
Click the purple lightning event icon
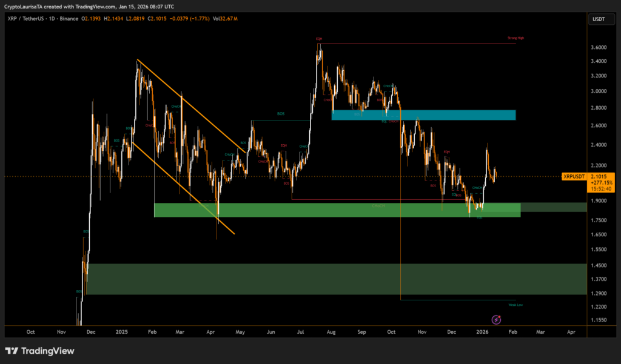(497, 319)
